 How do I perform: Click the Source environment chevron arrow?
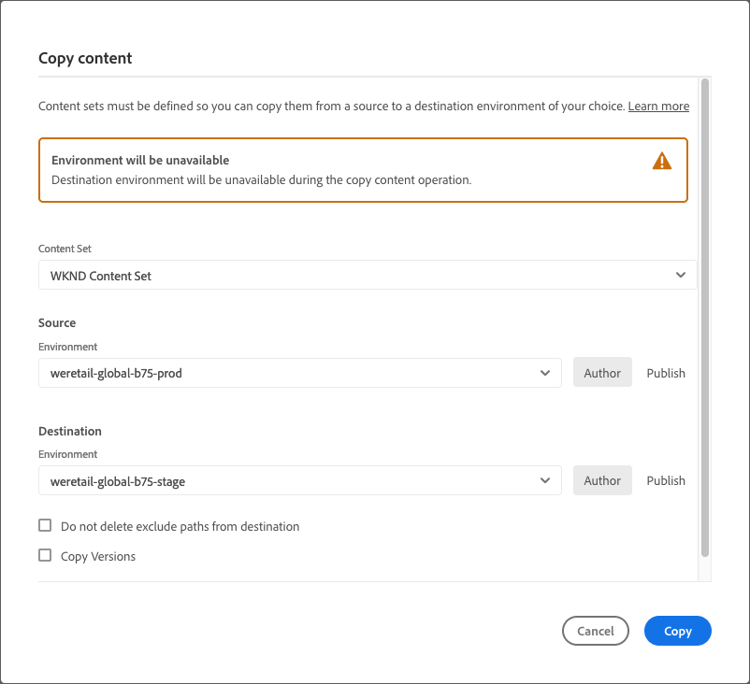point(545,373)
